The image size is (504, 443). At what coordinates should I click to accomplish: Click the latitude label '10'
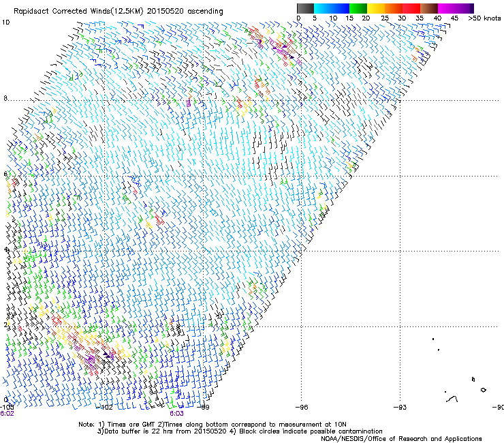[x=5, y=22]
